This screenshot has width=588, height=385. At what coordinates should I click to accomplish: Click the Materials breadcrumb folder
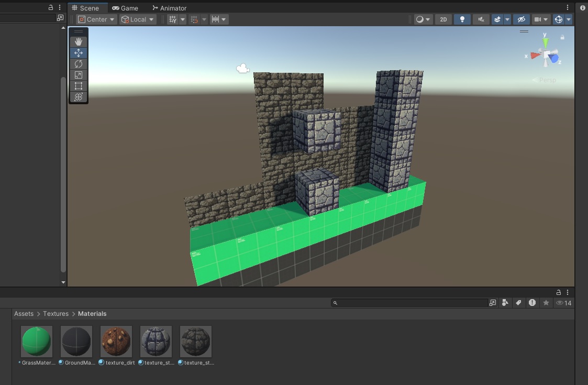pyautogui.click(x=92, y=314)
